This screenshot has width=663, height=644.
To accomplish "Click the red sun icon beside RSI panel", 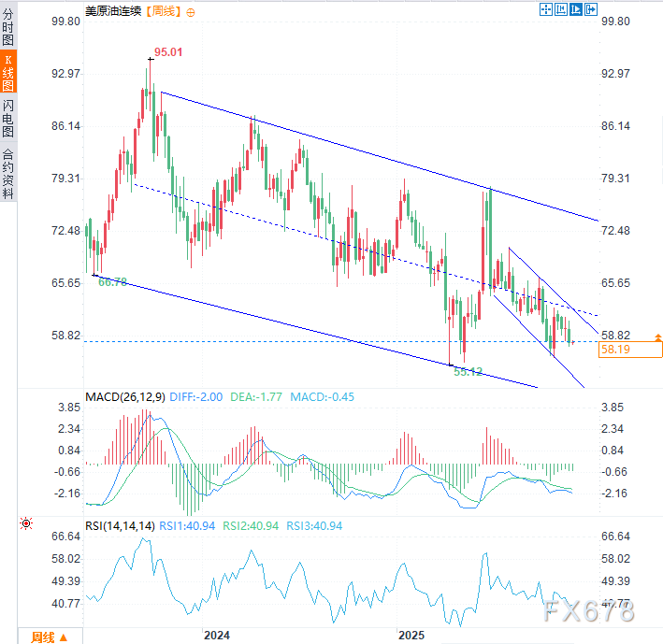I will point(26,524).
